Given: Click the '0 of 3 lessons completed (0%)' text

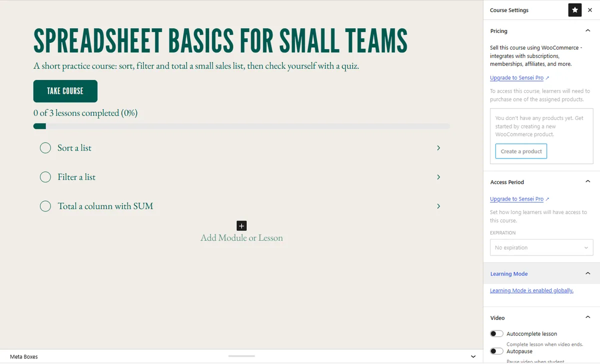Looking at the screenshot, I should (x=85, y=113).
